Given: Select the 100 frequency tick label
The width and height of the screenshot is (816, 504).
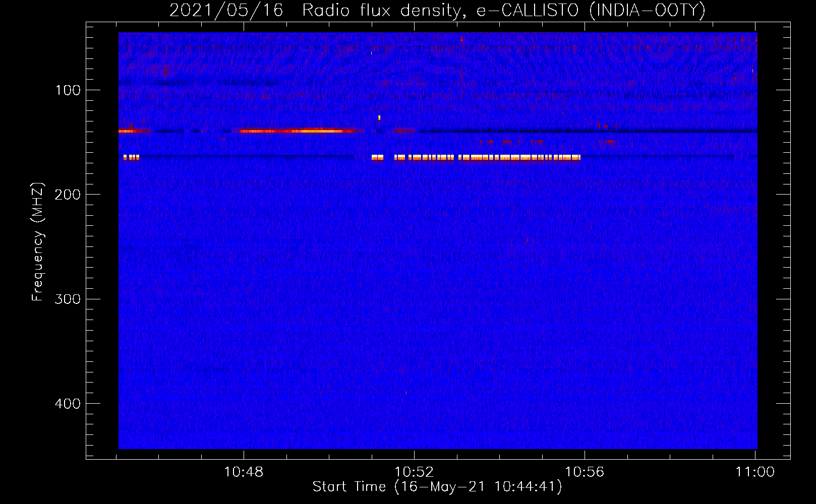Looking at the screenshot, I should click(x=68, y=90).
